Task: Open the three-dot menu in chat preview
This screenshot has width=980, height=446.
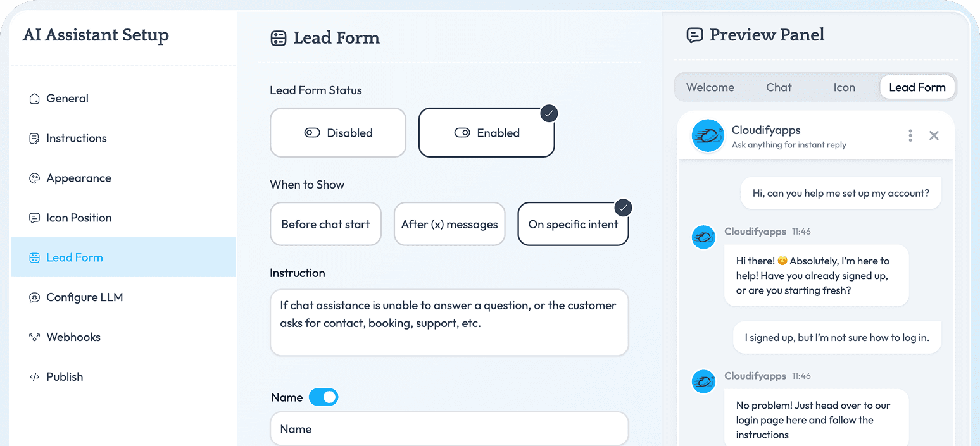Action: click(x=910, y=135)
